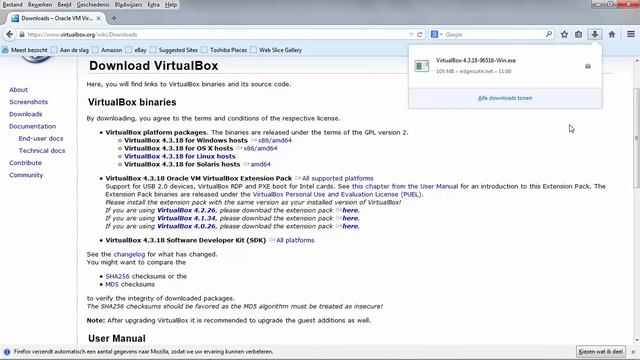The image size is (640, 360).
Task: Click the Community sidebar link
Action: (x=26, y=175)
